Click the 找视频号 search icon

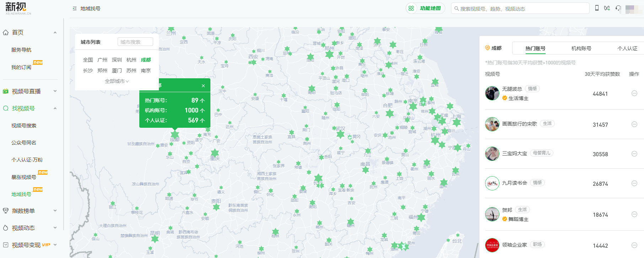(x=6, y=109)
